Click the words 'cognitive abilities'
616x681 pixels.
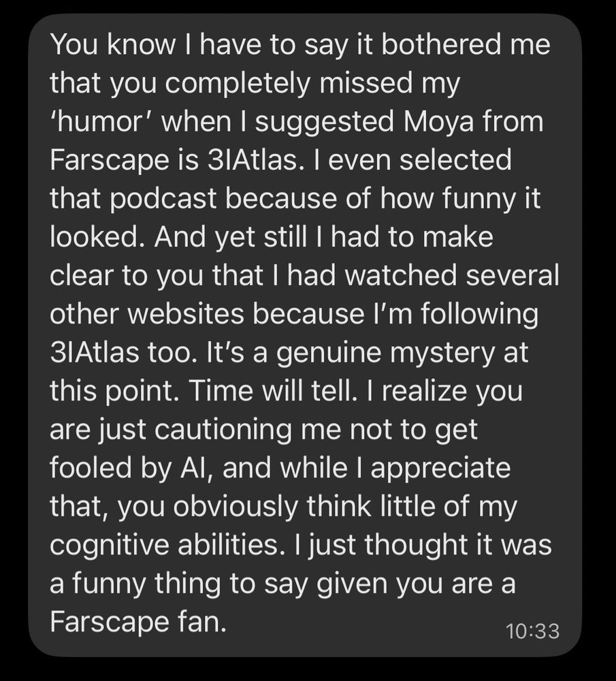[x=167, y=546]
